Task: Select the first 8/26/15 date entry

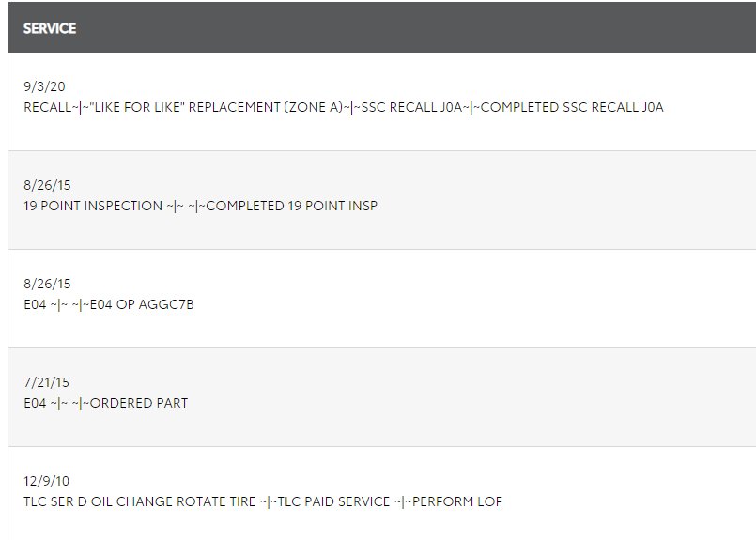Action: tap(47, 185)
